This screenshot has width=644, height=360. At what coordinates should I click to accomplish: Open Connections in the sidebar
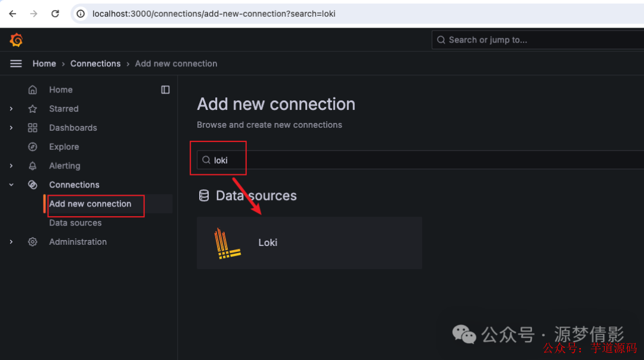75,184
